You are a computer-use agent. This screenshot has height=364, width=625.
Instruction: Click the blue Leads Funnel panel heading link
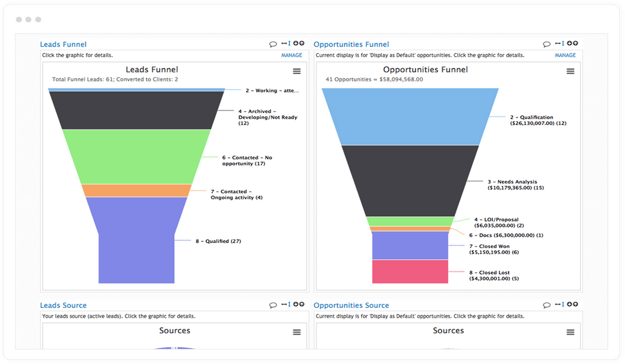[x=63, y=44]
